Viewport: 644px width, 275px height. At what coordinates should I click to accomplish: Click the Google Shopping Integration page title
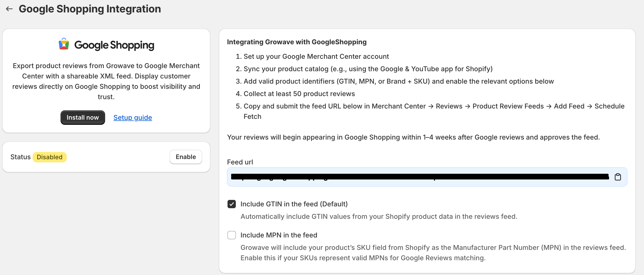(90, 9)
